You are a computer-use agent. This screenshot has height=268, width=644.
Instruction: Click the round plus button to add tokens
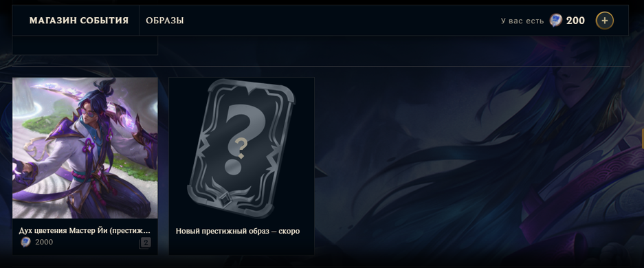tap(605, 21)
